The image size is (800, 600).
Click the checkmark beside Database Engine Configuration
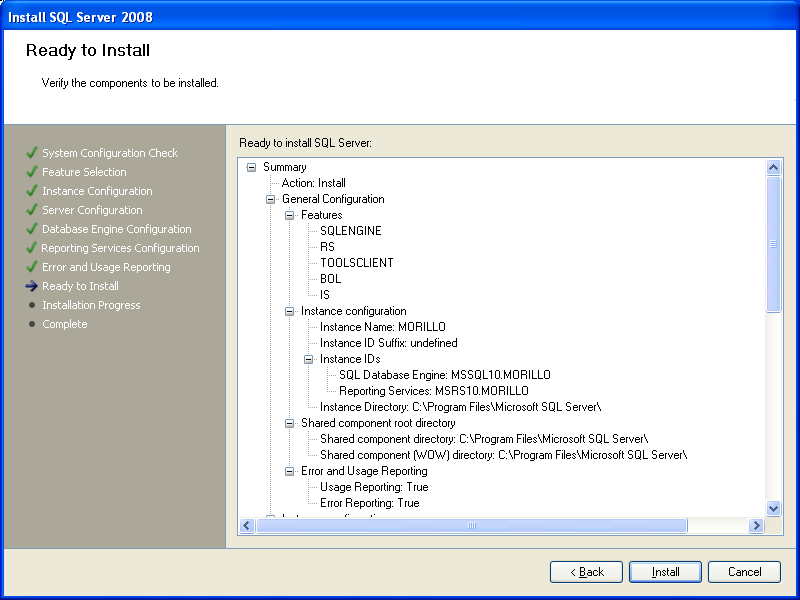(32, 229)
